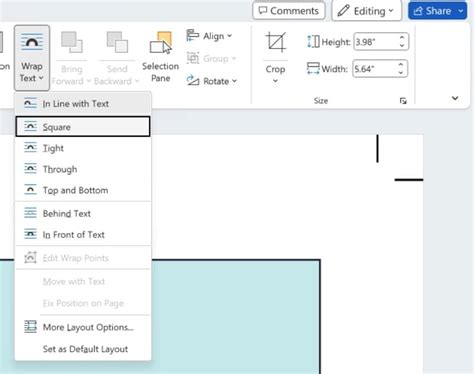
Task: Choose Behind Text wrapping
Action: point(83,213)
